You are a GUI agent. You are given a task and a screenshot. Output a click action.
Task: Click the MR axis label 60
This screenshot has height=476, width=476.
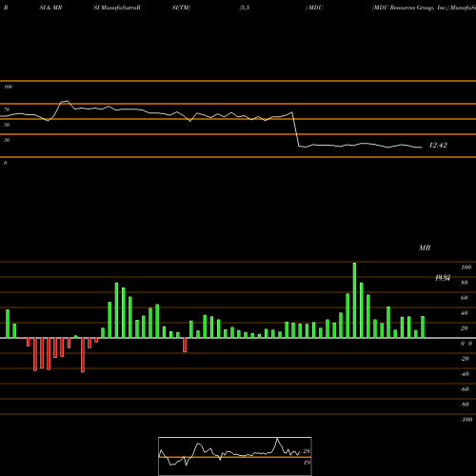[465, 298]
